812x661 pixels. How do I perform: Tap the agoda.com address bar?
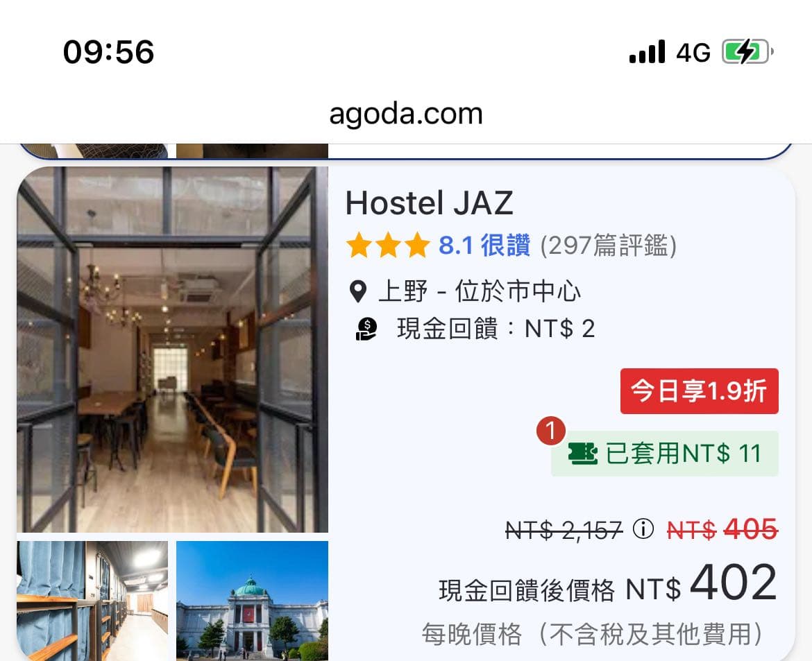point(406,114)
